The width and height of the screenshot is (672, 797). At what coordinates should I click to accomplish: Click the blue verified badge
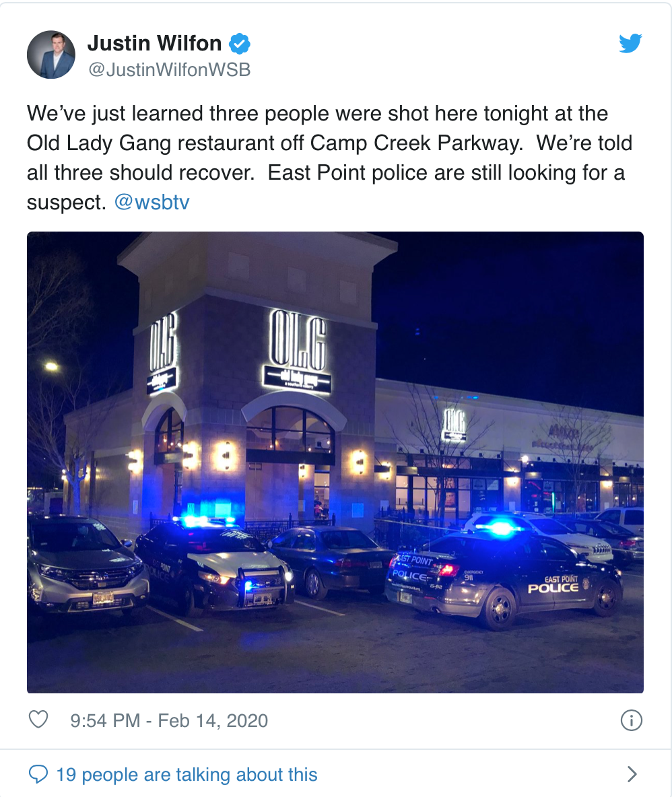click(240, 44)
